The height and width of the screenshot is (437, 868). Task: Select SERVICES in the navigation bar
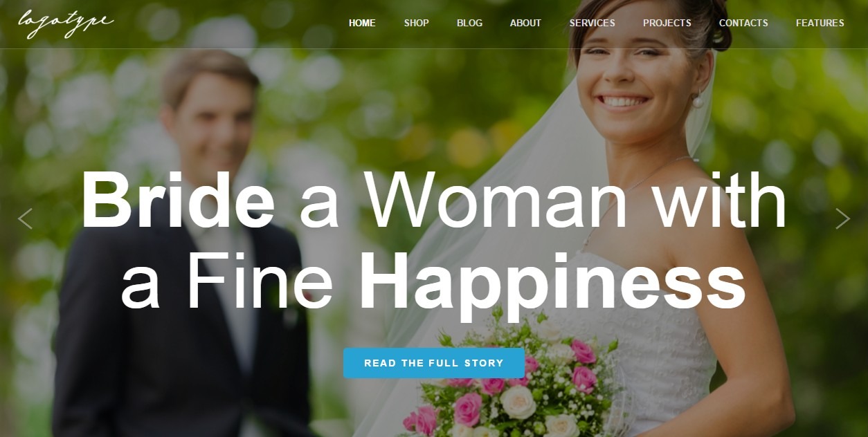click(593, 23)
